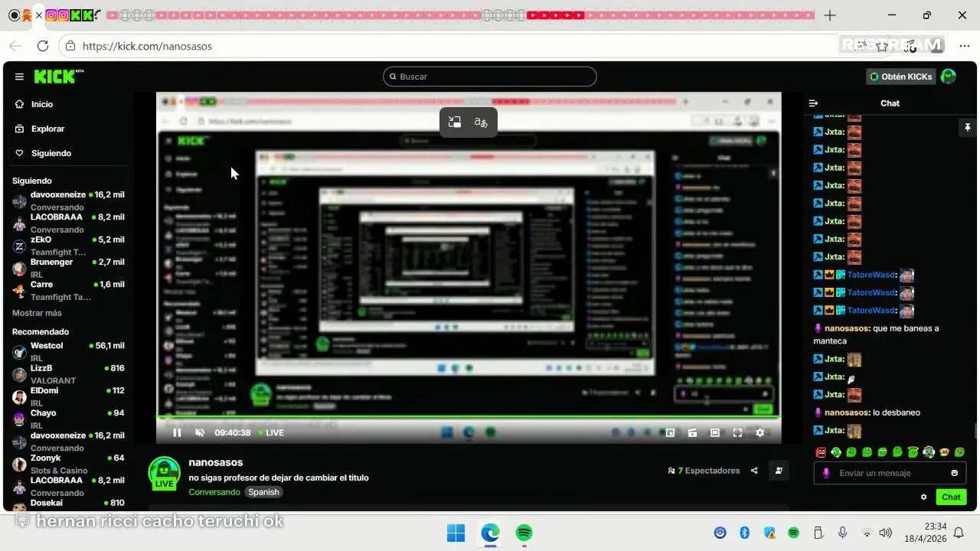Reload the browser page
The height and width of the screenshot is (551, 980).
[x=43, y=46]
